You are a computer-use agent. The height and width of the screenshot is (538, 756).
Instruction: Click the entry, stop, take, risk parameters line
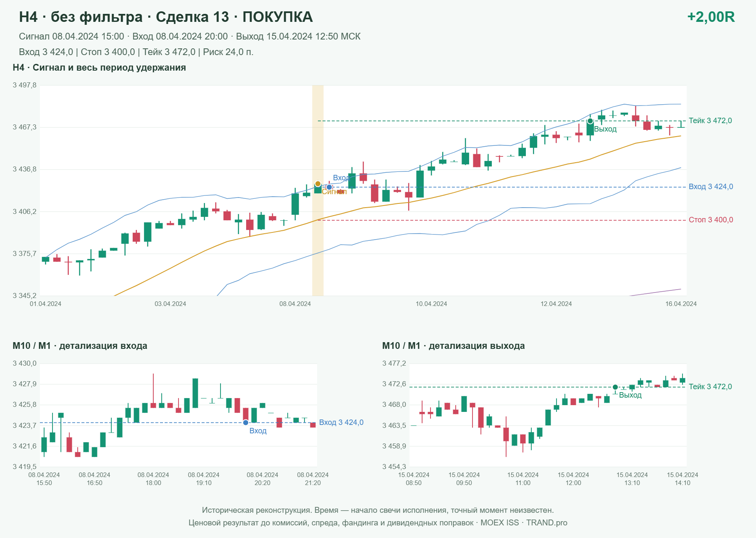pyautogui.click(x=136, y=52)
